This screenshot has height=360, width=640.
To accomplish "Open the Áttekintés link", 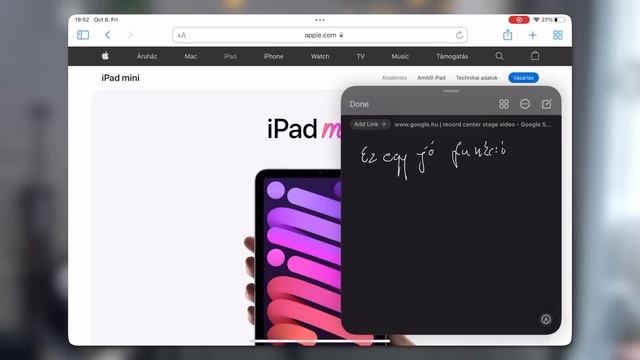I will (x=394, y=78).
